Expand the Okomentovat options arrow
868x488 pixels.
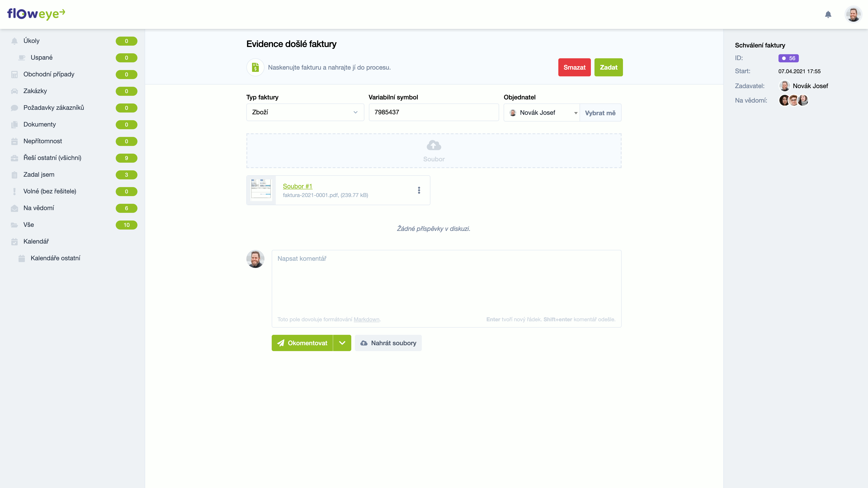(342, 343)
